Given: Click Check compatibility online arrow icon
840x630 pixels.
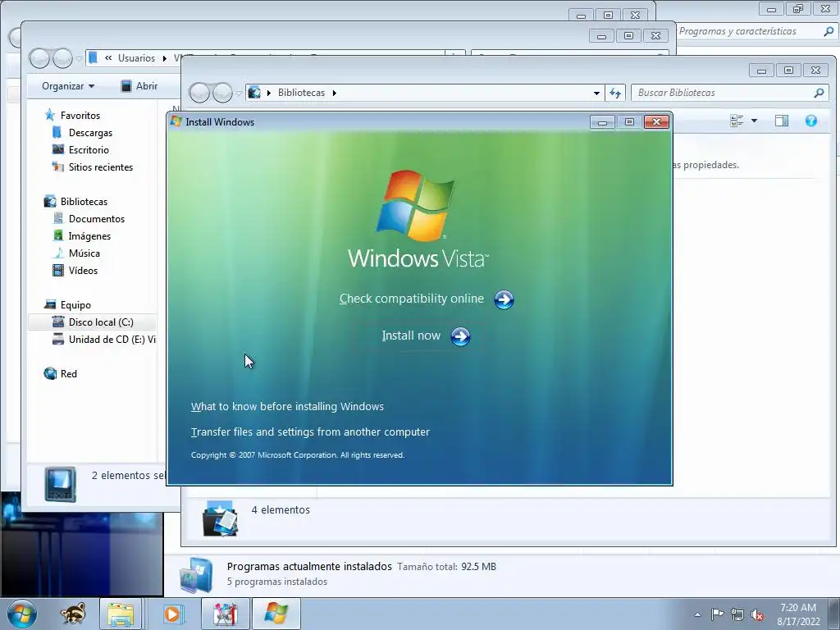Looking at the screenshot, I should (x=504, y=299).
